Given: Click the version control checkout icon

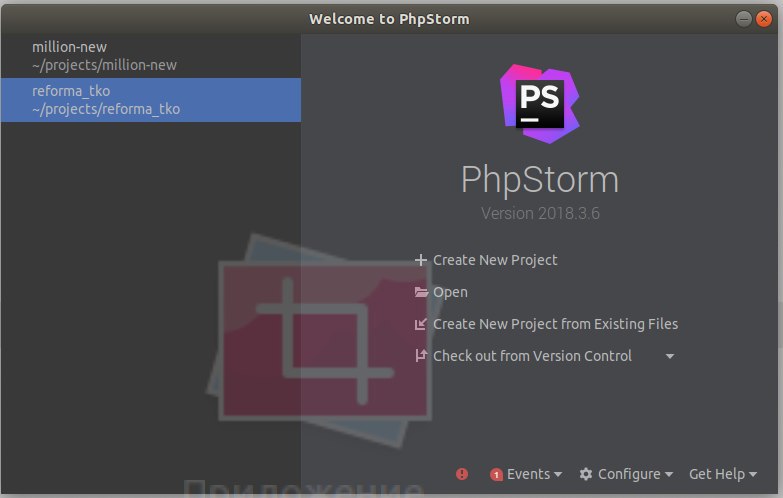Looking at the screenshot, I should click(x=421, y=356).
